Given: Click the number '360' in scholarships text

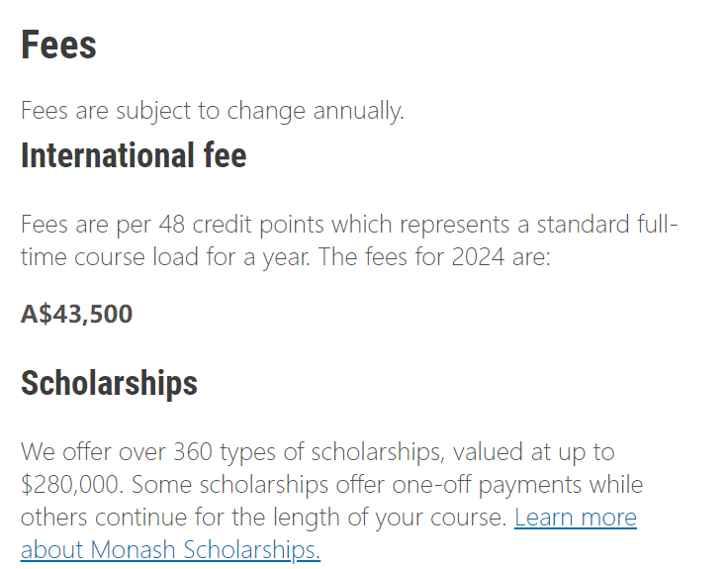Looking at the screenshot, I should point(193,452).
